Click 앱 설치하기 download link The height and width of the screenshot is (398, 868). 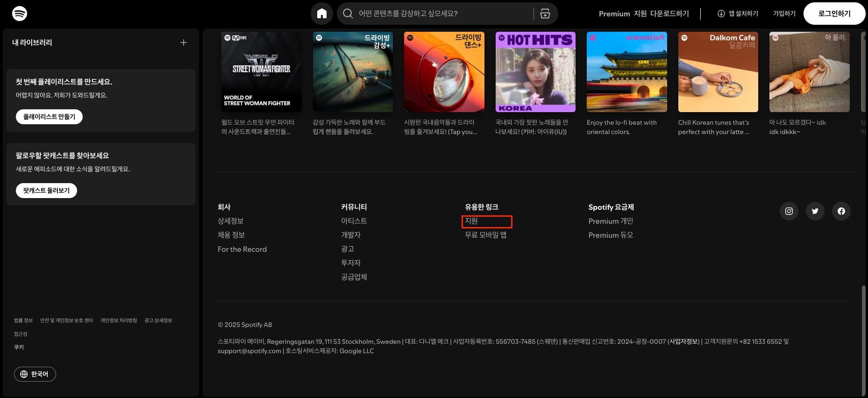pos(738,14)
